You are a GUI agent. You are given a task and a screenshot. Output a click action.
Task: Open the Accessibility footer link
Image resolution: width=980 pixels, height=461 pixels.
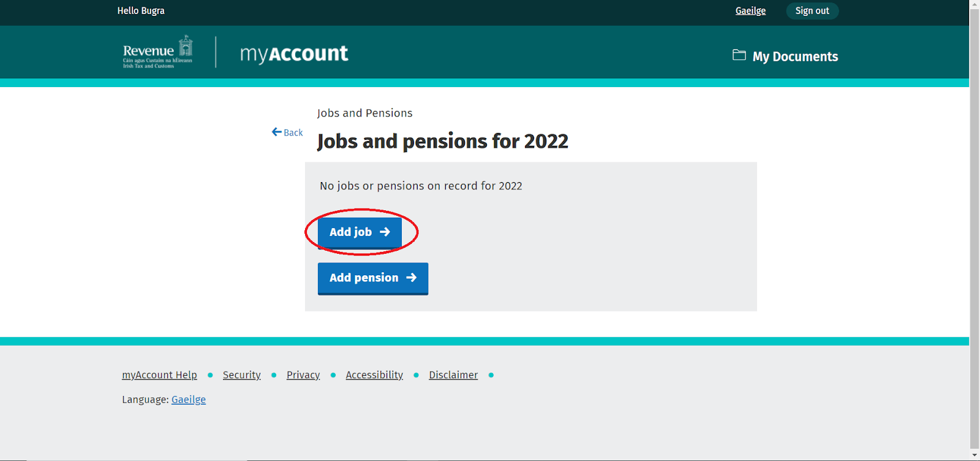[374, 375]
